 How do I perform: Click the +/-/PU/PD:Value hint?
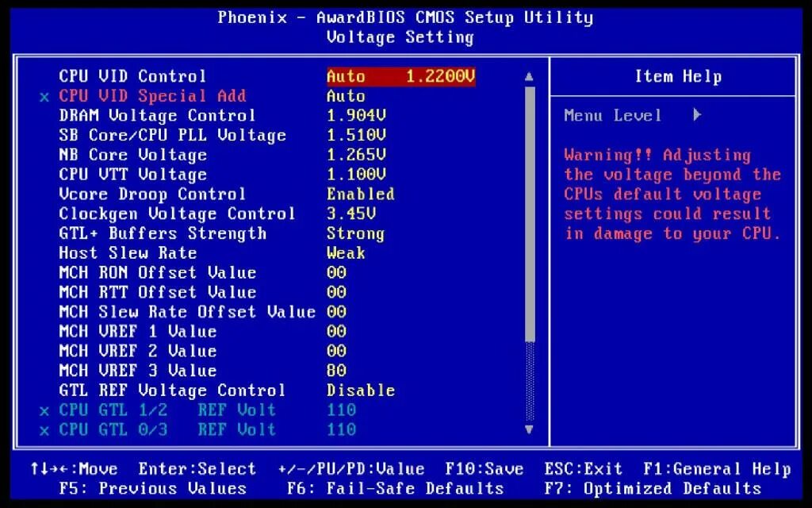[351, 469]
